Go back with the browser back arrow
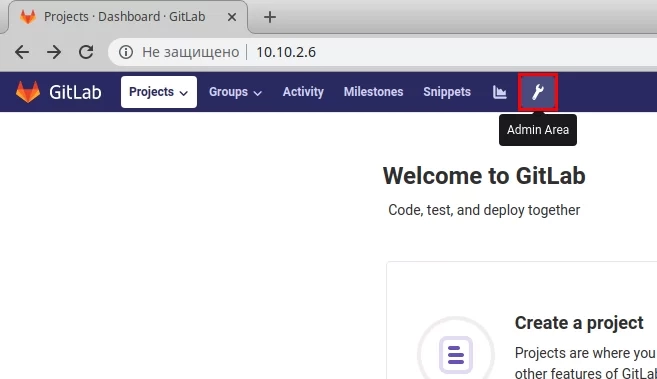The width and height of the screenshot is (657, 379). pyautogui.click(x=22, y=52)
